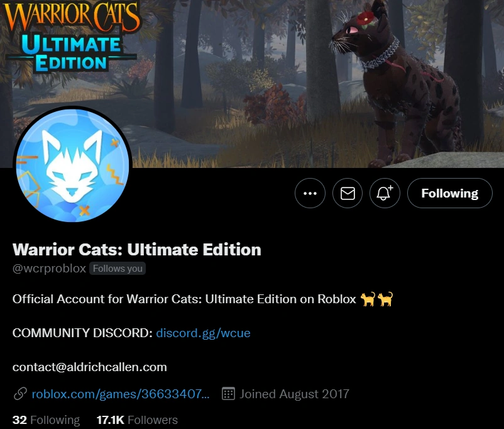Turn on notifications with the bell icon
The height and width of the screenshot is (429, 504).
(x=385, y=193)
